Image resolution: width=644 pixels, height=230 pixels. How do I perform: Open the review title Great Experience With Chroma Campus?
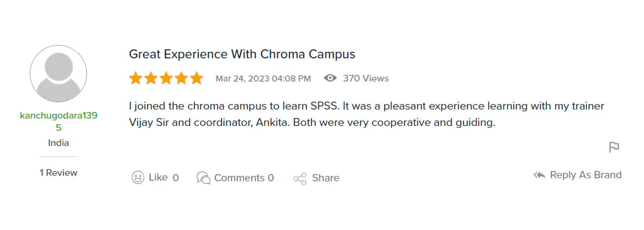(x=242, y=54)
